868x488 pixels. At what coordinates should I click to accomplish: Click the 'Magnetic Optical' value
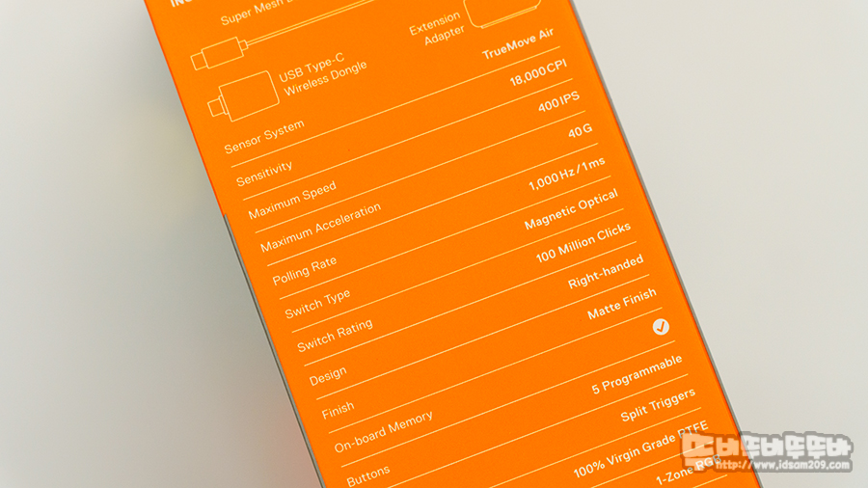(571, 209)
